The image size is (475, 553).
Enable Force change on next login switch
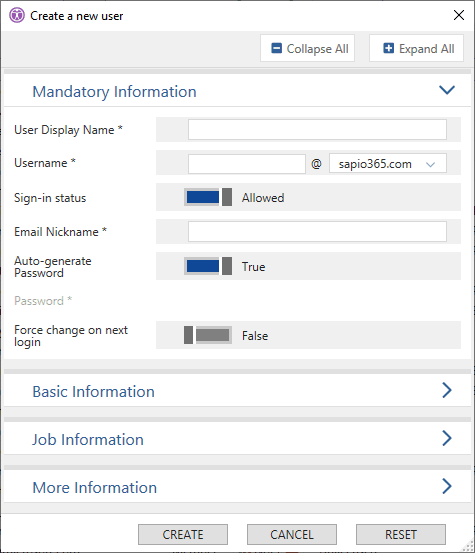coord(208,335)
